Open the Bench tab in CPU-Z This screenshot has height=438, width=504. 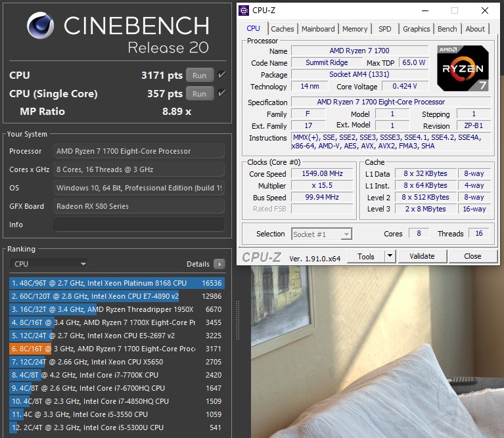point(447,29)
